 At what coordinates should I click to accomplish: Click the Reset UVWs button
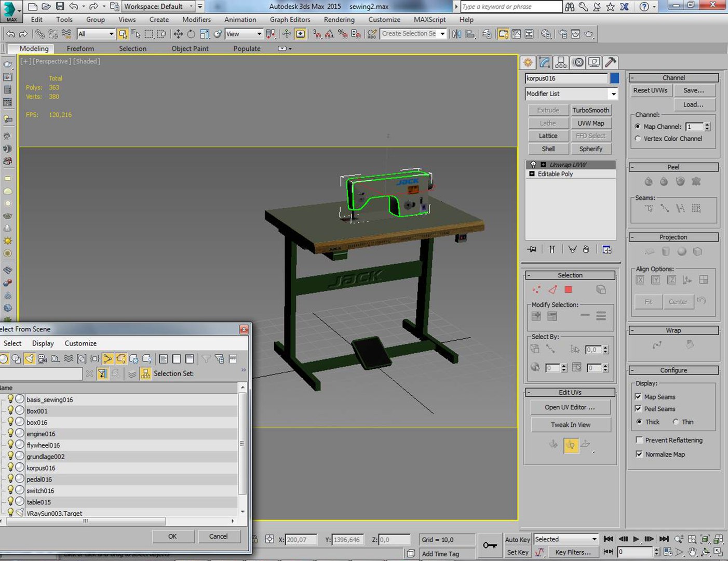650,90
